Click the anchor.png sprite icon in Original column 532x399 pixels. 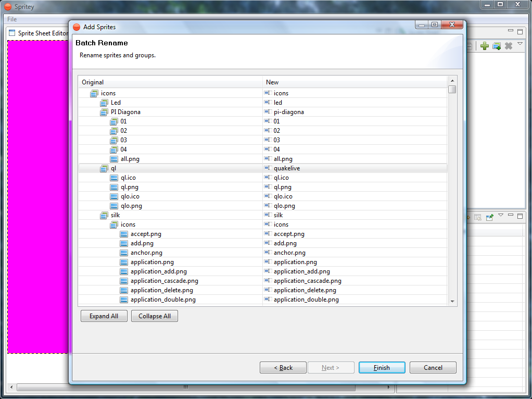pos(124,253)
